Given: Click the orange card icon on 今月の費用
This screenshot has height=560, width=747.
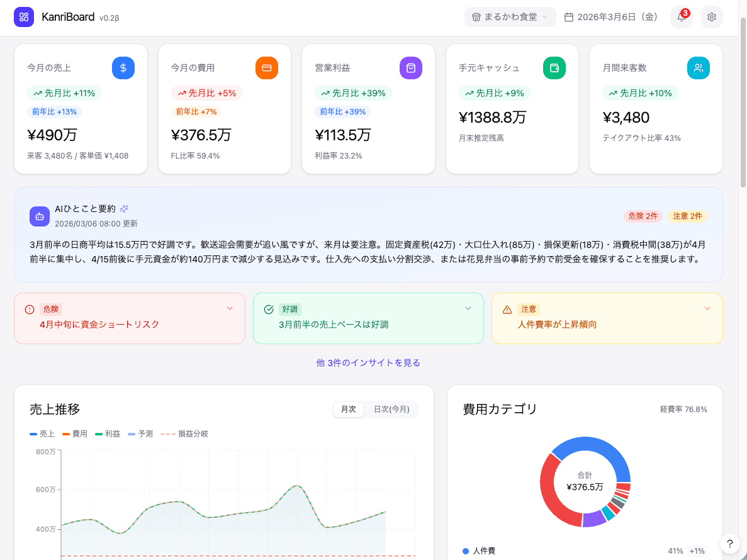Looking at the screenshot, I should point(267,68).
